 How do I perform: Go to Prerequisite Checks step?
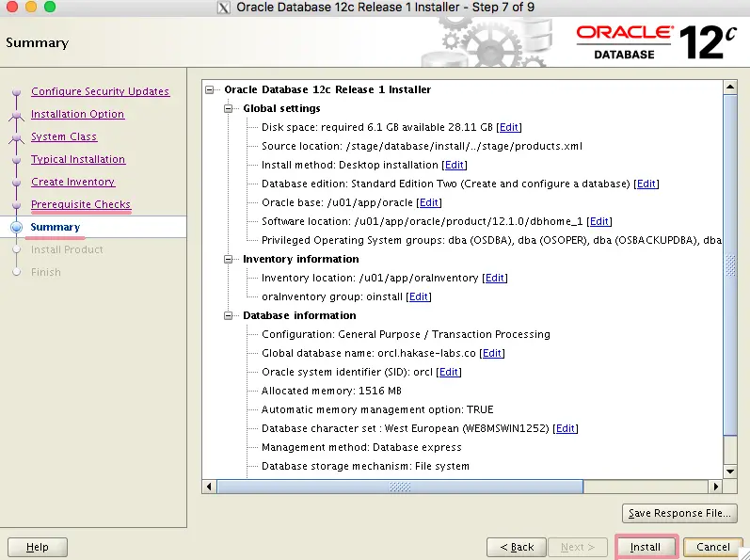click(x=80, y=204)
